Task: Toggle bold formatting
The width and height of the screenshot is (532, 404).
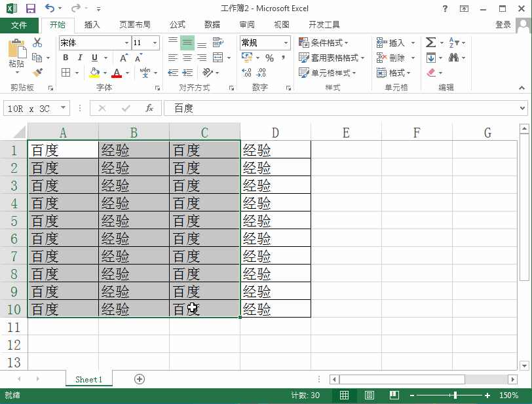Action: pyautogui.click(x=66, y=58)
